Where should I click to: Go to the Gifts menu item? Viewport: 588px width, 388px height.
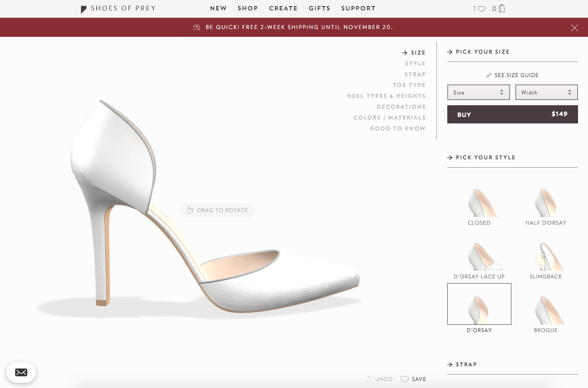tap(320, 8)
